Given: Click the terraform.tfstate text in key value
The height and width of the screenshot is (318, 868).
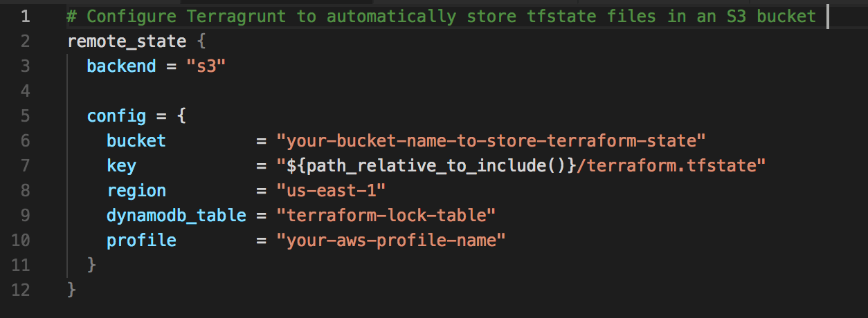Looking at the screenshot, I should point(666,166).
